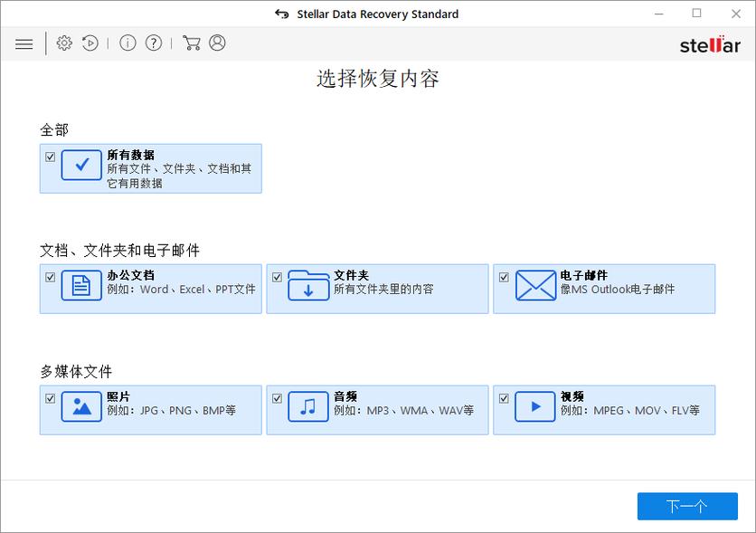Image resolution: width=756 pixels, height=533 pixels.
Task: Click the 所有数据 checkmark icon
Action: (x=80, y=166)
